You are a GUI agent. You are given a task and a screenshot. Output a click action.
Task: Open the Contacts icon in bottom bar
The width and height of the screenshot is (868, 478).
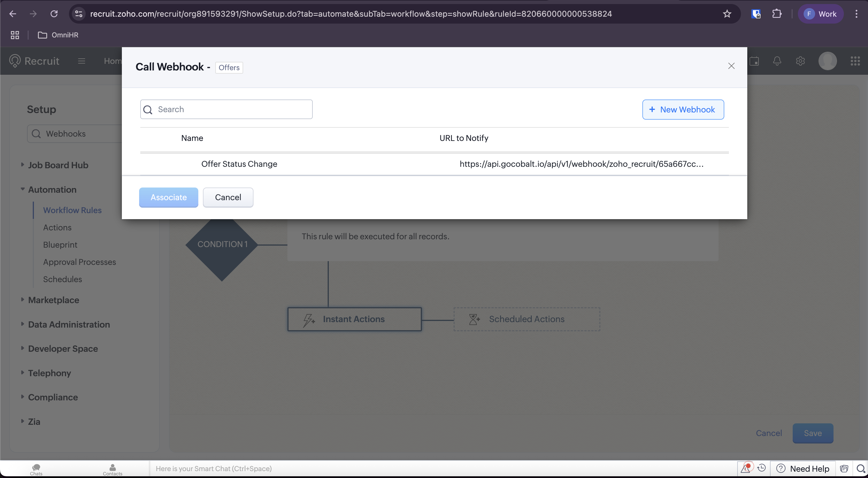click(x=113, y=469)
